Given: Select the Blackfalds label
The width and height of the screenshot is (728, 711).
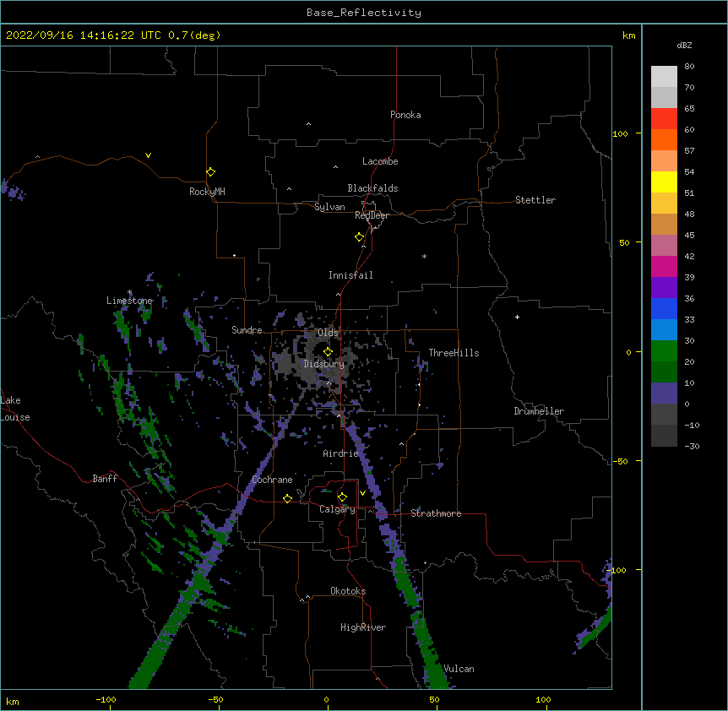Looking at the screenshot, I should tap(372, 188).
